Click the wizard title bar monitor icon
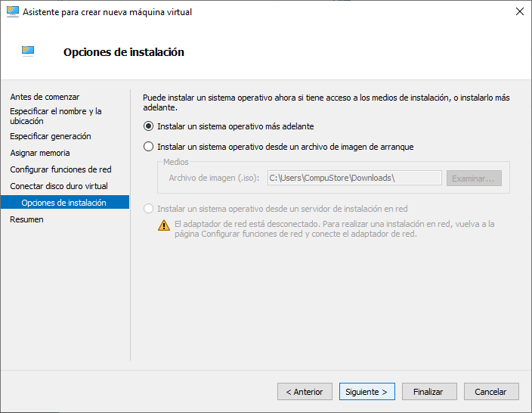The image size is (532, 413). [13, 12]
